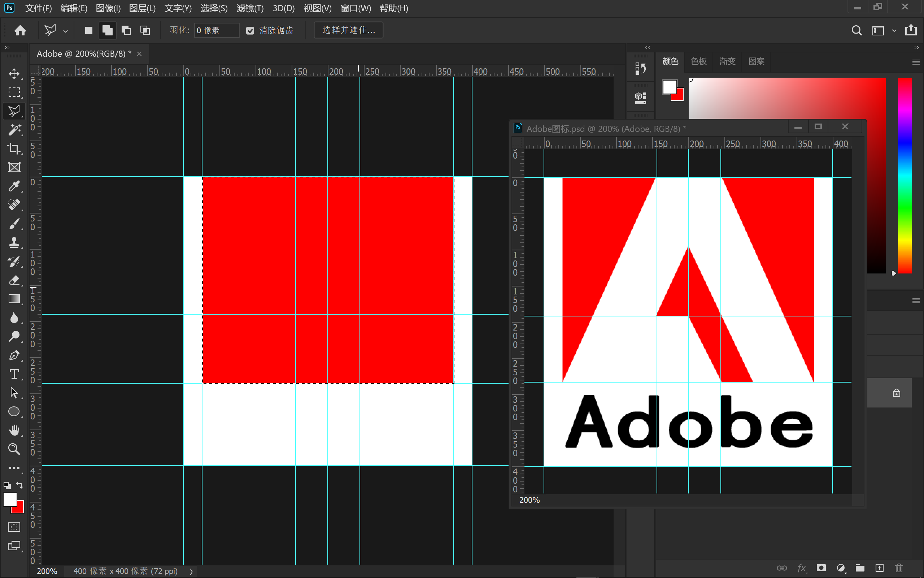Viewport: 924px width, 578px height.
Task: Go to Photoshop Home screen
Action: [x=20, y=30]
